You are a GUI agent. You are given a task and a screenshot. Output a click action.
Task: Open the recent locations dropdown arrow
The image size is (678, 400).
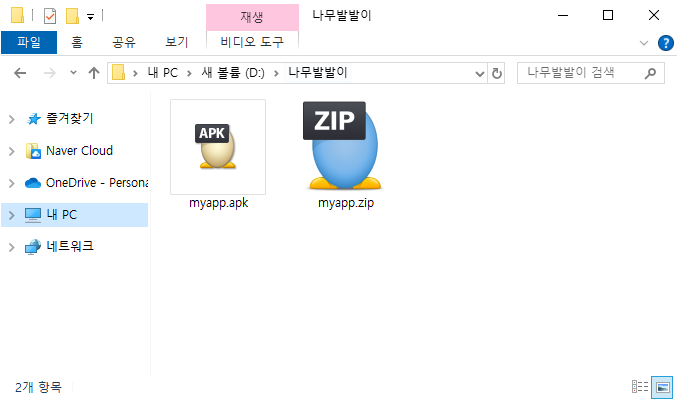(74, 73)
